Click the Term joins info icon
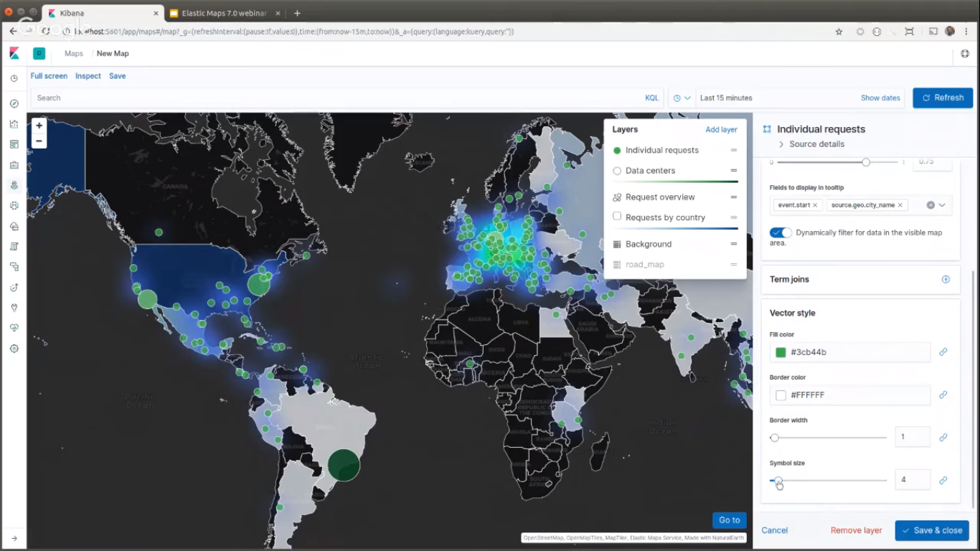This screenshot has width=980, height=551. [x=946, y=279]
